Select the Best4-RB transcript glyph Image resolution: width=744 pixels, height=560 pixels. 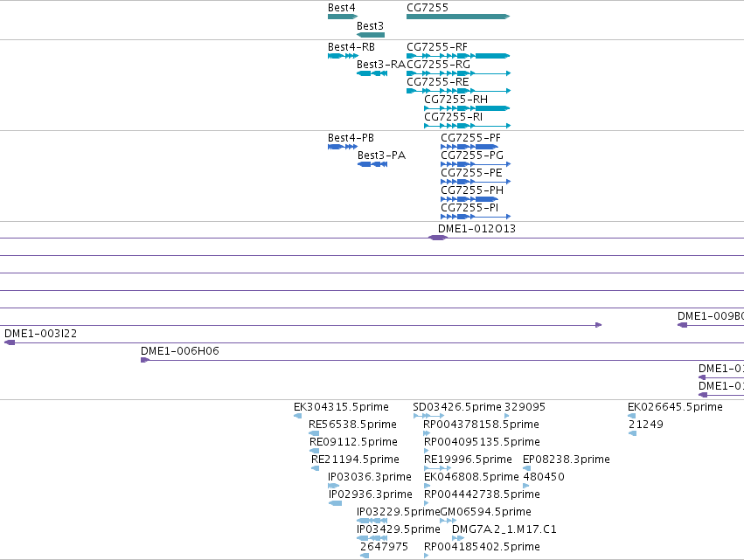[x=343, y=56]
